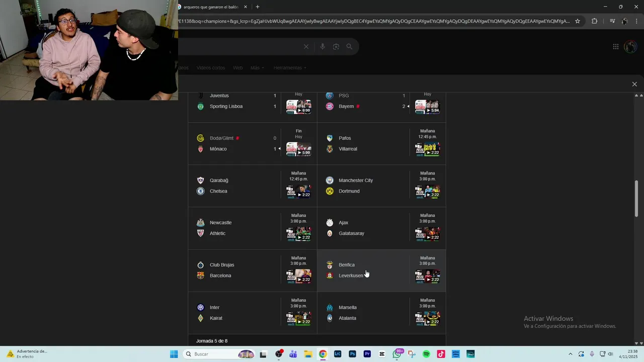Open WhatsApp from the taskbar
This screenshot has width=644, height=362.
point(397,354)
